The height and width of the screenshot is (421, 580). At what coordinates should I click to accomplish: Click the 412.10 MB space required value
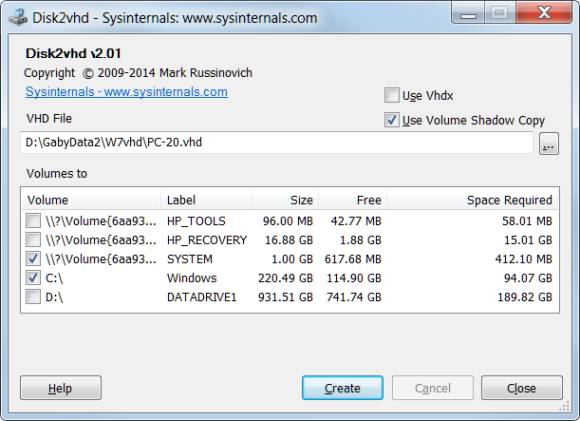click(x=524, y=259)
